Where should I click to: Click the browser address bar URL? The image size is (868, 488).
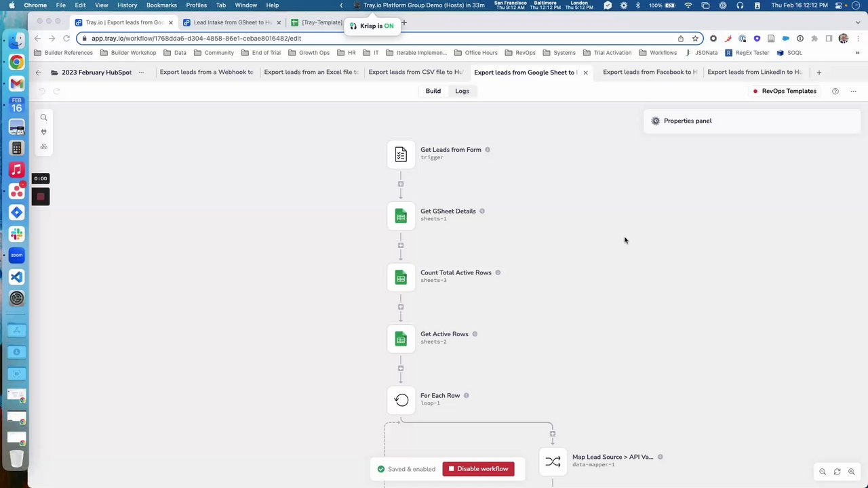pos(196,39)
